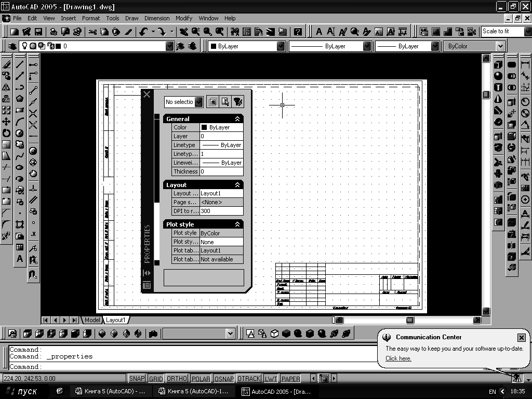Open the ByColor plot style dropdown
Image resolution: width=532 pixels, height=399 pixels.
500,46
